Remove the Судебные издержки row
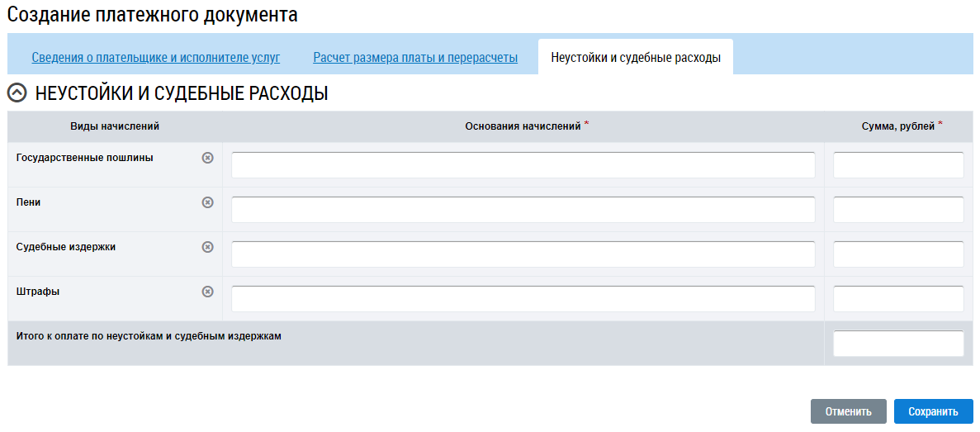The height and width of the screenshot is (432, 980). 208,247
